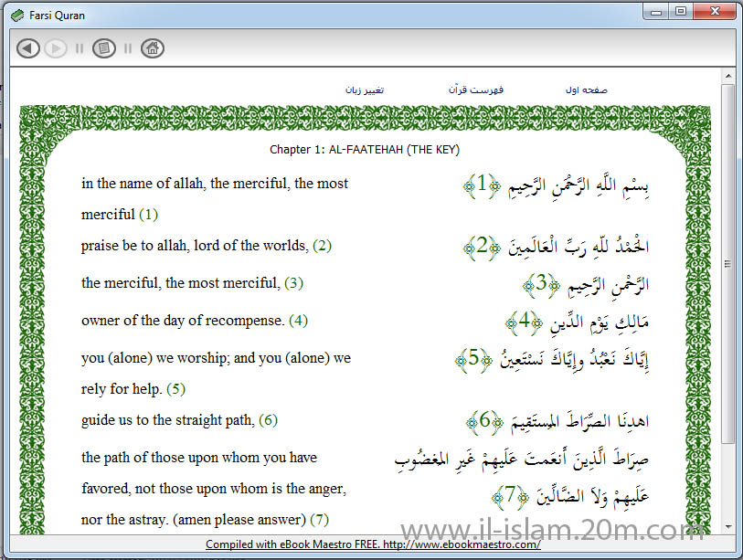The height and width of the screenshot is (560, 743).
Task: Click 'the path of those upon whom' line
Action: tap(199, 457)
